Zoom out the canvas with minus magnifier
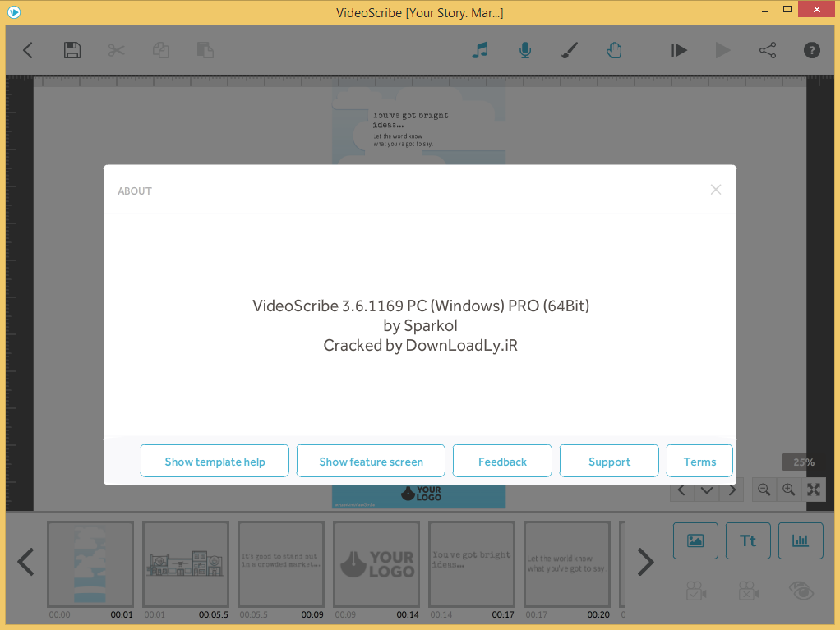Viewport: 840px width, 630px height. (764, 490)
